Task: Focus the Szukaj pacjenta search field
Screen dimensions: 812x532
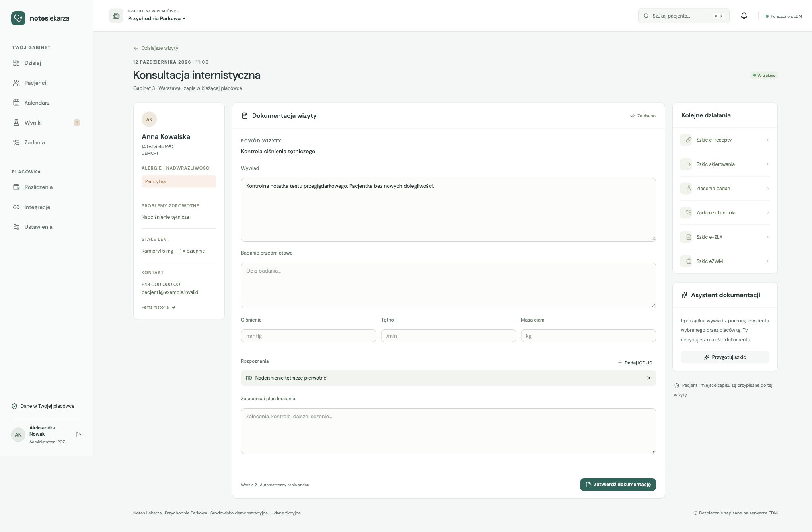Action: pyautogui.click(x=683, y=16)
